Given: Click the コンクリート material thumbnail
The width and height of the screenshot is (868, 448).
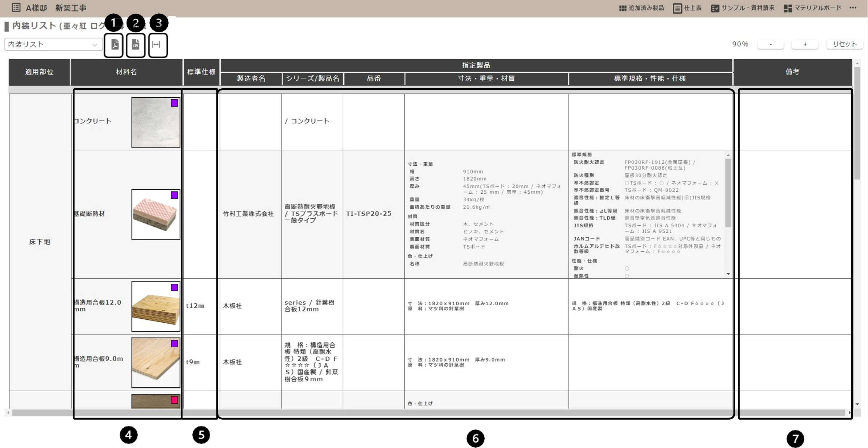Looking at the screenshot, I should (x=156, y=122).
